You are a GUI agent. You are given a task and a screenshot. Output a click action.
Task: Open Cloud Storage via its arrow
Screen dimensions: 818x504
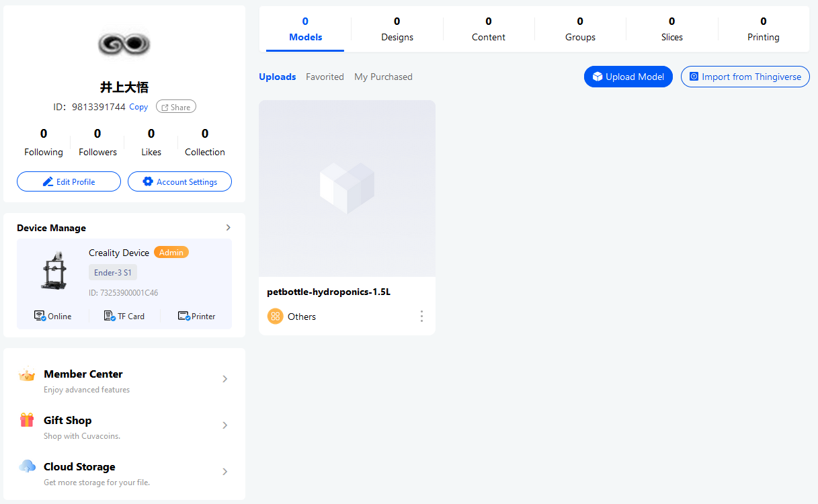click(225, 472)
